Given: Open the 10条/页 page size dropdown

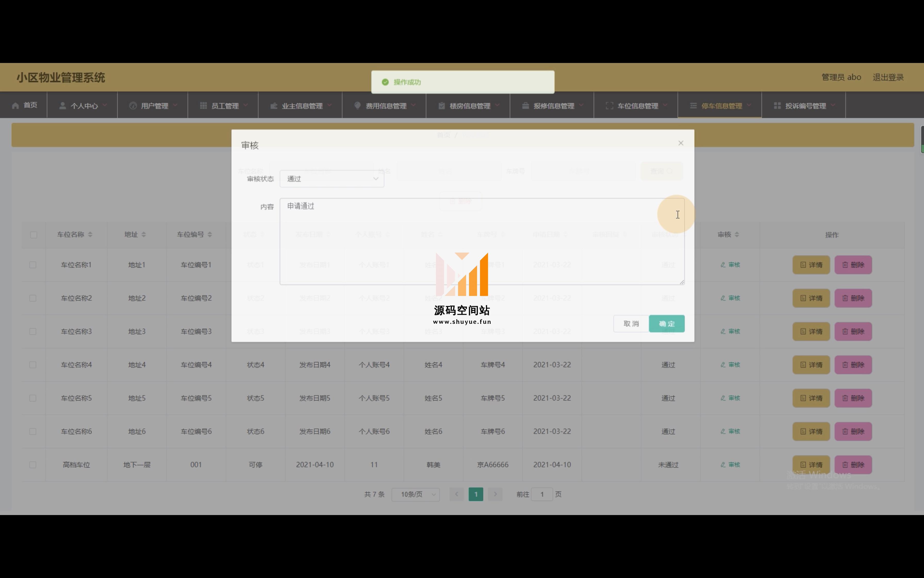Looking at the screenshot, I should click(x=415, y=495).
